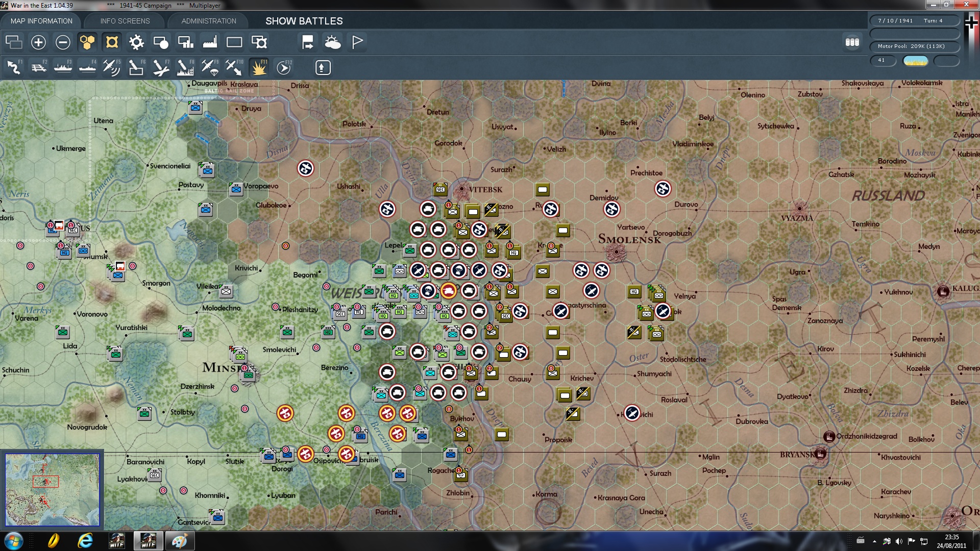Select the F6 bomb unit mode
980x551 pixels.
point(136,67)
